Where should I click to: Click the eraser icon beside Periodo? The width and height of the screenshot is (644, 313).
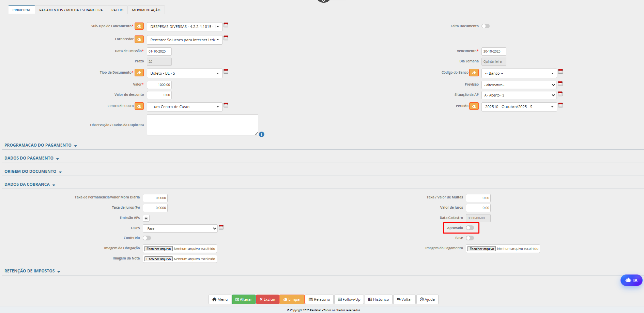coord(474,106)
